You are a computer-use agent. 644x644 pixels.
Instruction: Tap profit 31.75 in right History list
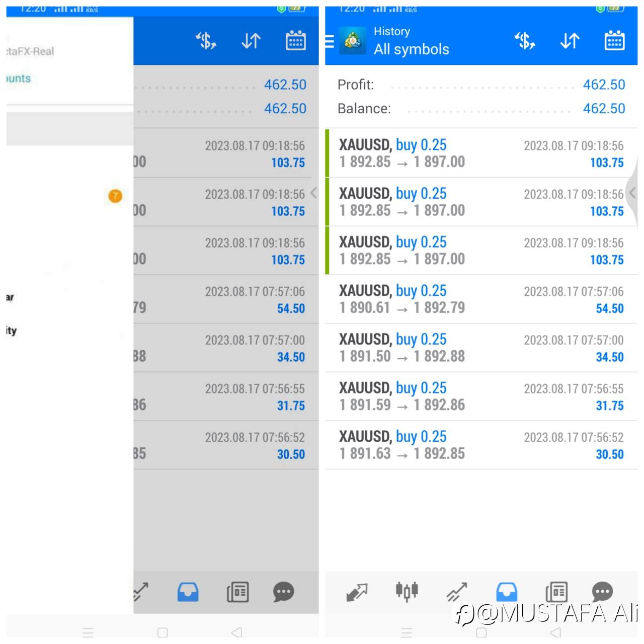pyautogui.click(x=610, y=406)
